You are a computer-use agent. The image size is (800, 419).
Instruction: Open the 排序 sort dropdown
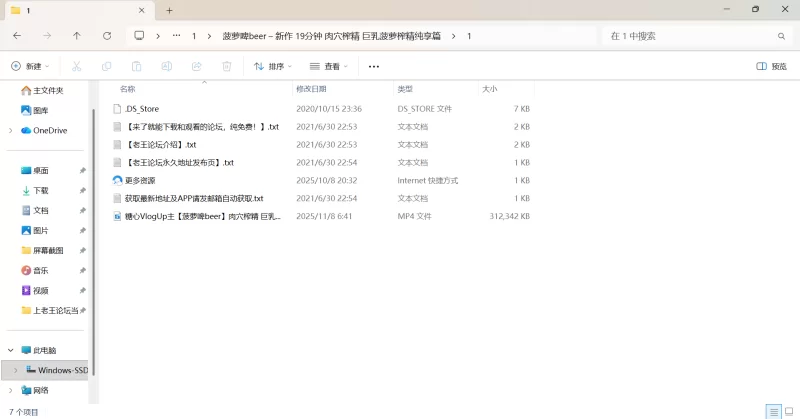(x=273, y=66)
